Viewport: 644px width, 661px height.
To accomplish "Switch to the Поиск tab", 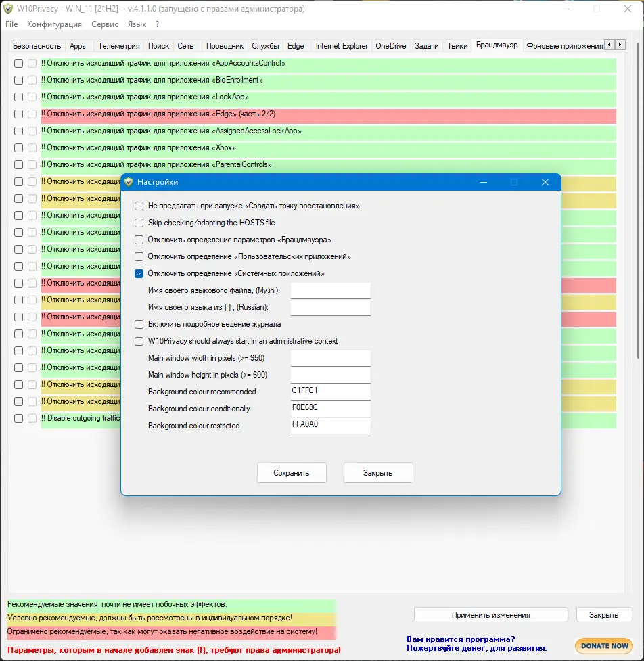I will pyautogui.click(x=158, y=46).
